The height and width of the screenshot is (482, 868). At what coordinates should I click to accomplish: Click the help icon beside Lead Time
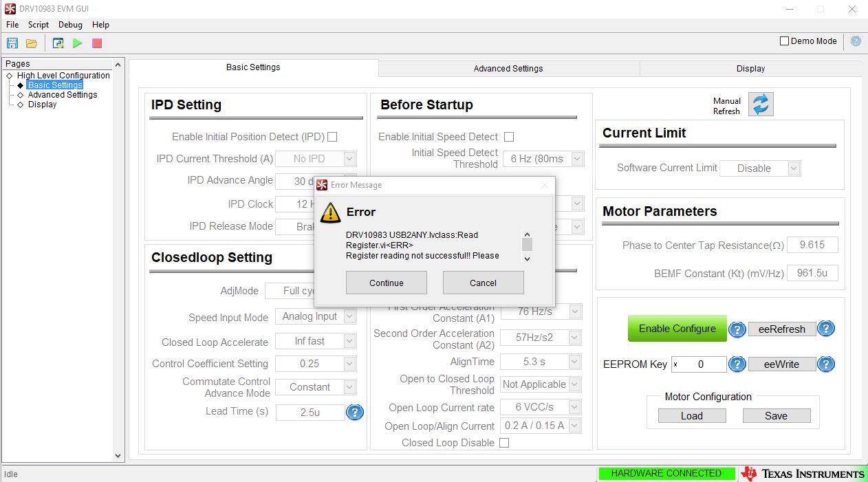(355, 412)
